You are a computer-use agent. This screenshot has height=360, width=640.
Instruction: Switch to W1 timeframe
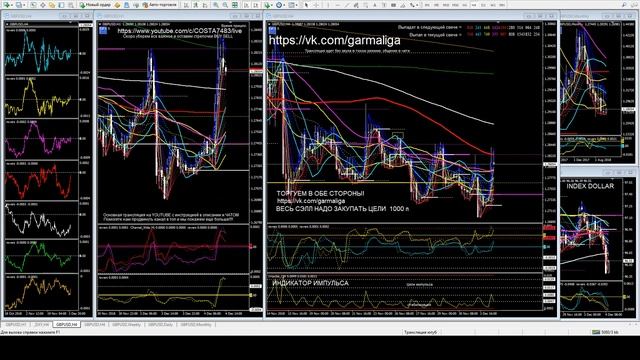pyautogui.click(x=493, y=5)
